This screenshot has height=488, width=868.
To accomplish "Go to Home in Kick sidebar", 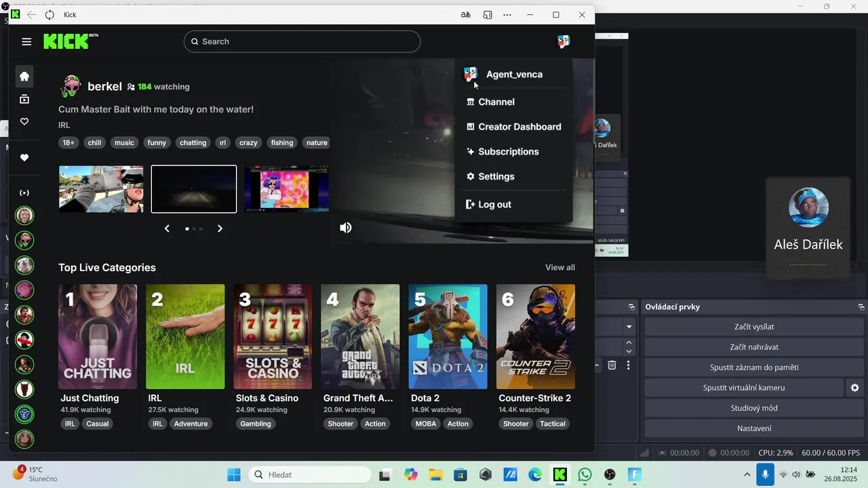I will pyautogui.click(x=24, y=76).
